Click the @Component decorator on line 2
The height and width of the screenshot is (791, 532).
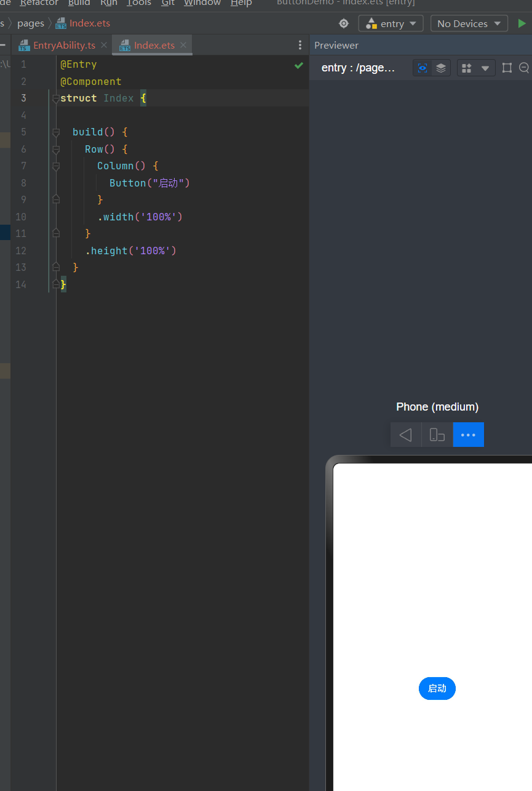[91, 81]
